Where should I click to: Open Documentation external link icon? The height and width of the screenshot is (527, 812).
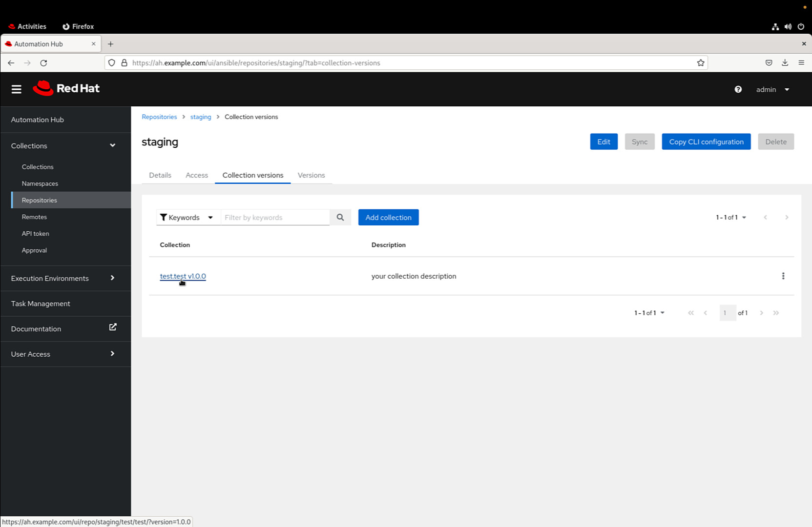click(x=113, y=327)
